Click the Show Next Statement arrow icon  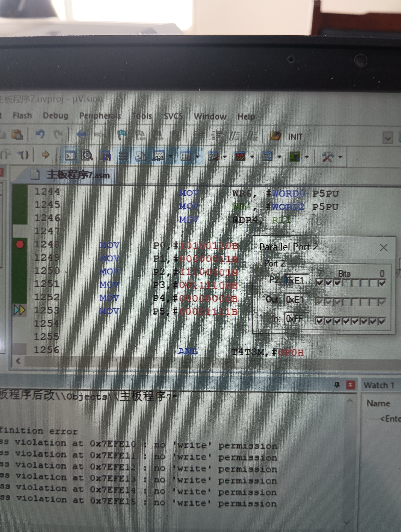(x=46, y=155)
